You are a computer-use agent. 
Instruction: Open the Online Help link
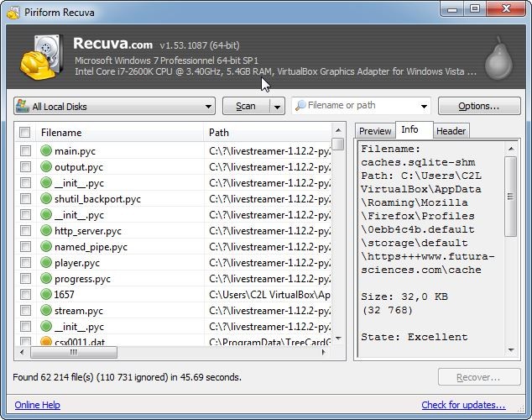coord(37,405)
